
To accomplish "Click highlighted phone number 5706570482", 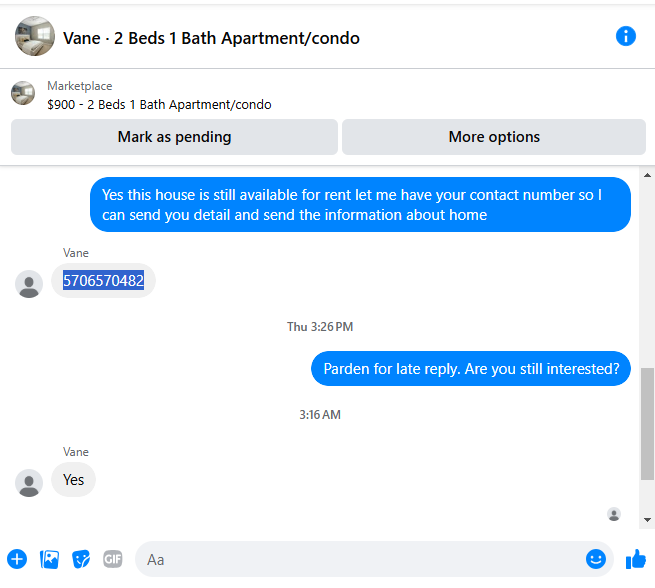I will (x=104, y=280).
